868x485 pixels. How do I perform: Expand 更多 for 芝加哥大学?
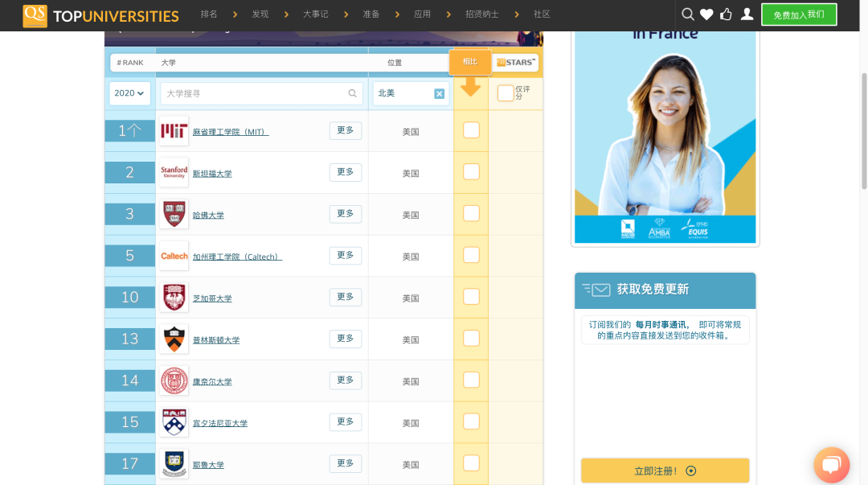click(x=346, y=297)
